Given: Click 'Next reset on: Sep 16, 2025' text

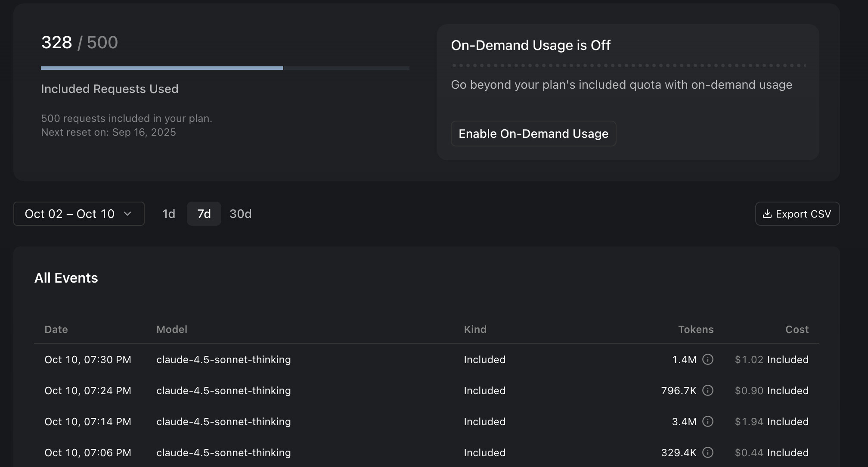Looking at the screenshot, I should 108,132.
